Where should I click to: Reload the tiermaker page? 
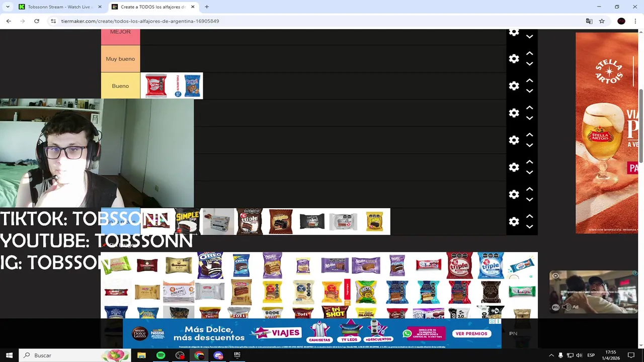pos(37,21)
